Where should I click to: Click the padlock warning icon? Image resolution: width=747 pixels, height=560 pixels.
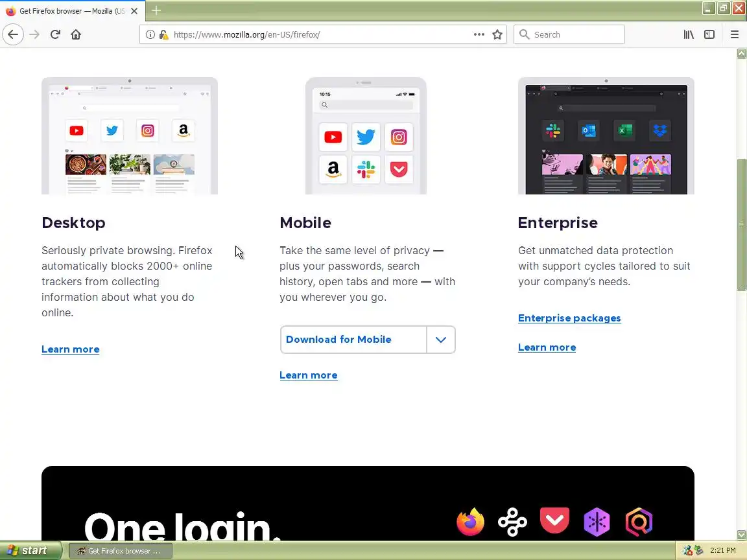coord(163,34)
